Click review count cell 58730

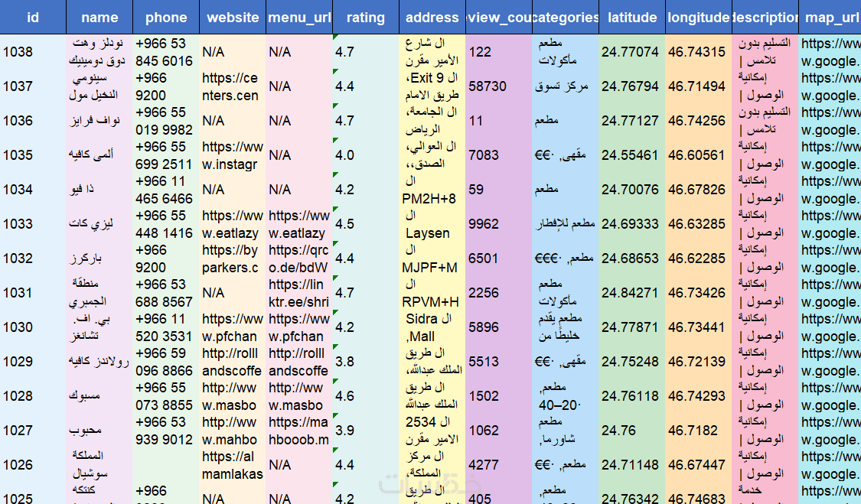(x=498, y=86)
